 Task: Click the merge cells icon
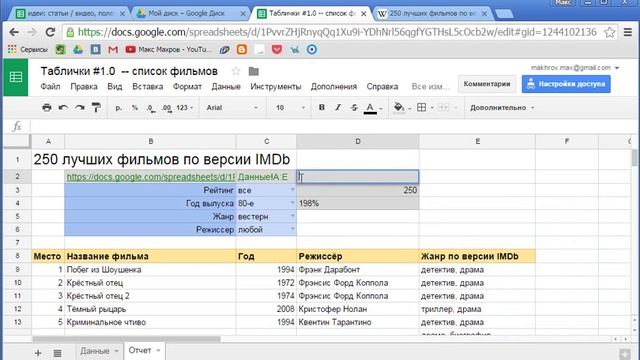pos(443,107)
